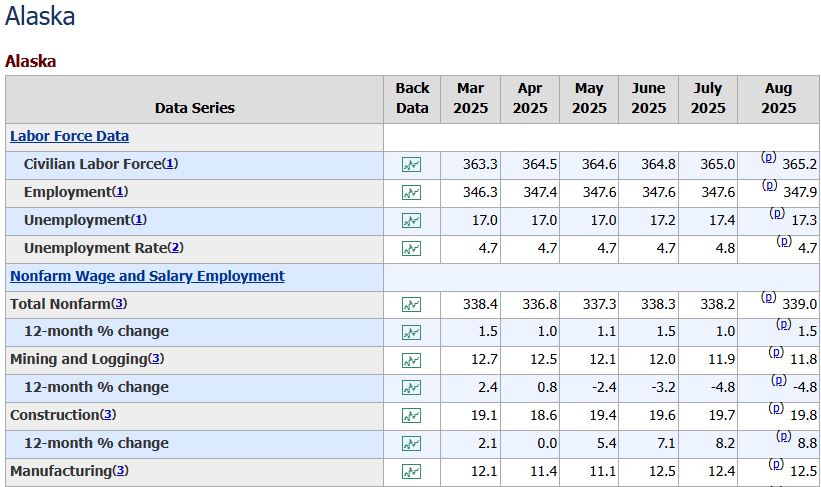This screenshot has height=487, width=821.
Task: Click the Aug 2025 column header
Action: point(778,98)
